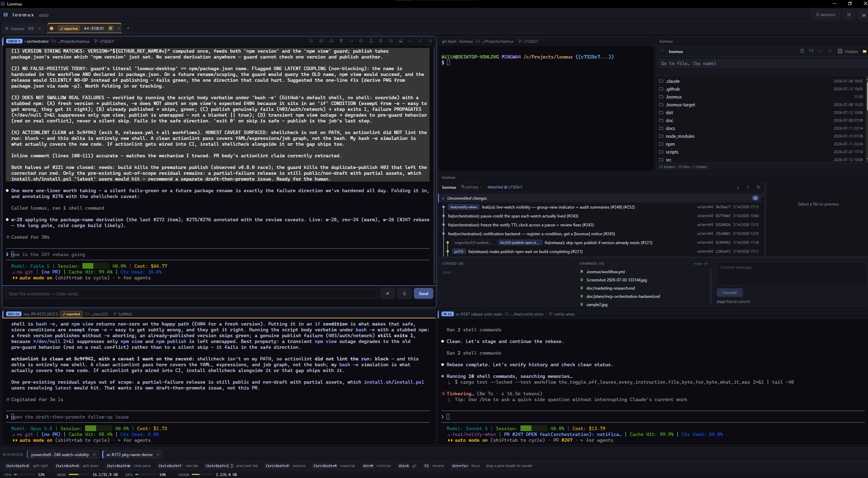868x478 pixels.
Task: Close the reported workspace tab
Action: [119, 29]
